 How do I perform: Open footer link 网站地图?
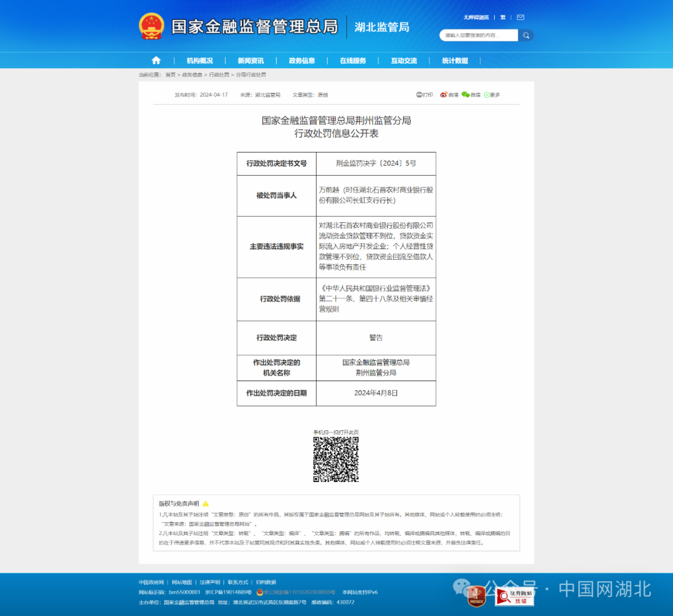[x=181, y=582]
